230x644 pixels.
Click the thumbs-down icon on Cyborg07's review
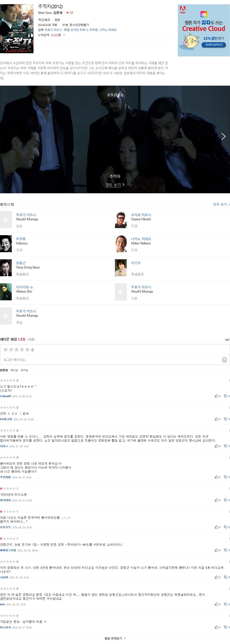(226, 396)
